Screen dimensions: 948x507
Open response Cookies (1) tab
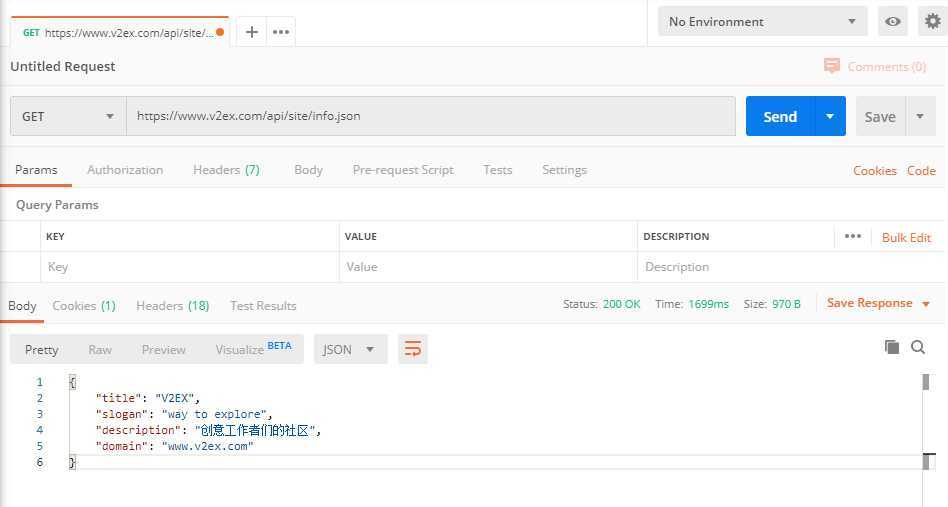click(84, 306)
